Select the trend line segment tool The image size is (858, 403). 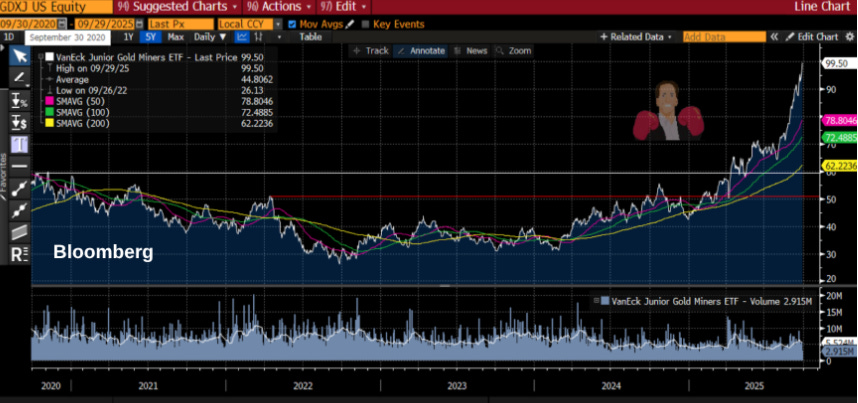coord(20,188)
